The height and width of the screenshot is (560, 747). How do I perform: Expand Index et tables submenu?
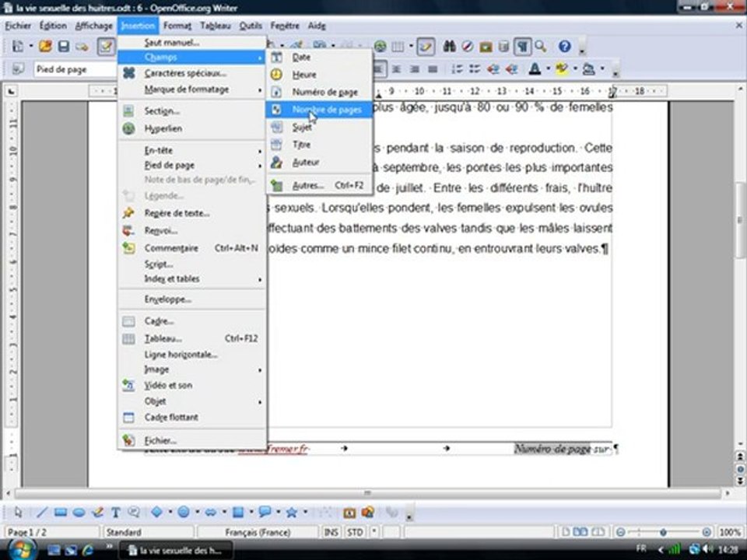point(191,279)
